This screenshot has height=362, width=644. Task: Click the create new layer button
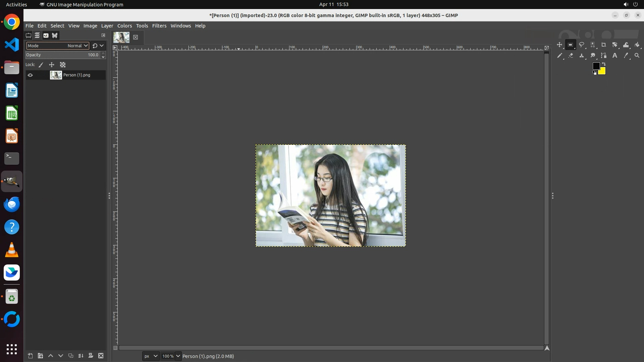click(30, 356)
